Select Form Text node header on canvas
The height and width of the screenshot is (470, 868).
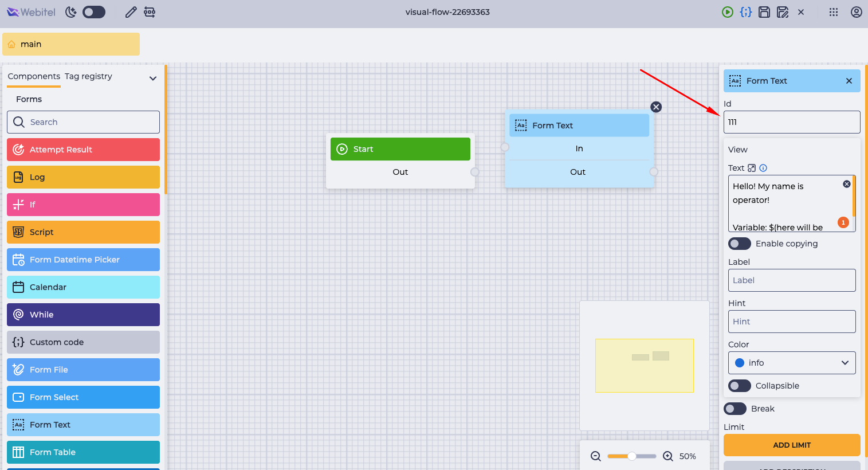coord(579,126)
